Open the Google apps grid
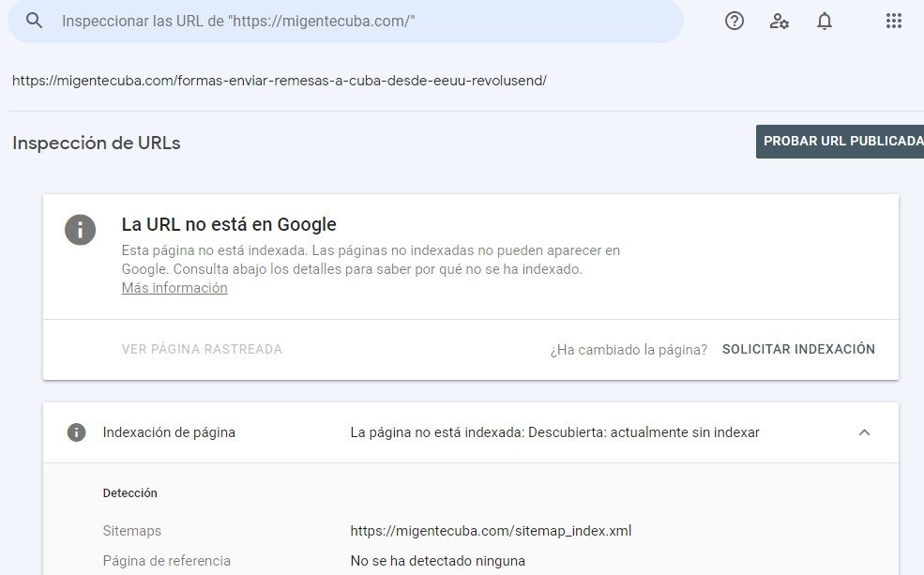Screen dimensions: 924x575 point(894,22)
